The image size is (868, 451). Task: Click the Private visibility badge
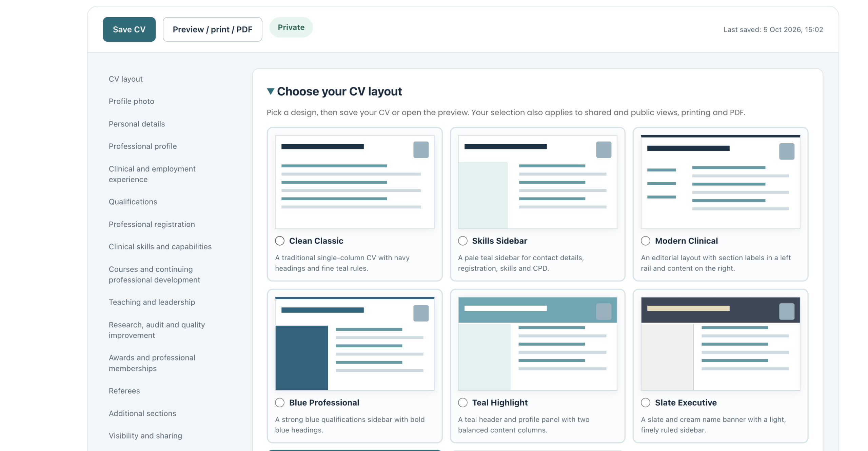(x=291, y=27)
